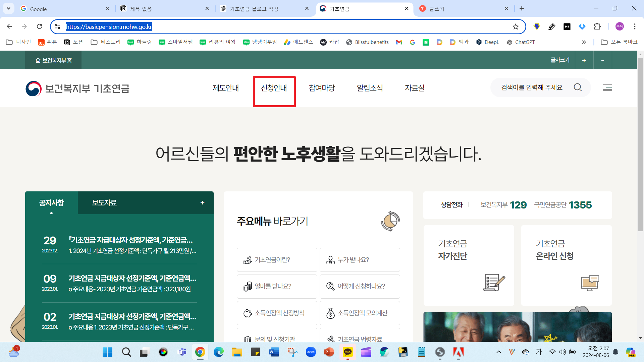Click the search magnifier icon in site header
Image resolution: width=644 pixels, height=362 pixels.
[x=577, y=87]
